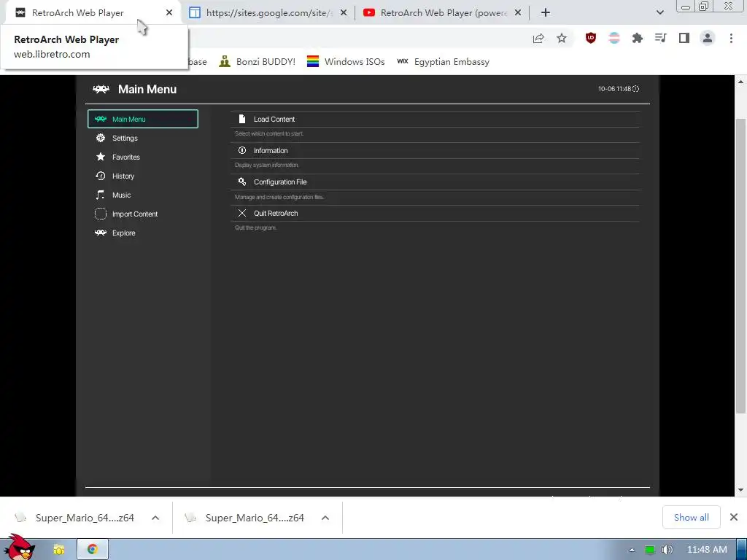
Task: Click the page vertical scrollbar
Action: pos(740,267)
